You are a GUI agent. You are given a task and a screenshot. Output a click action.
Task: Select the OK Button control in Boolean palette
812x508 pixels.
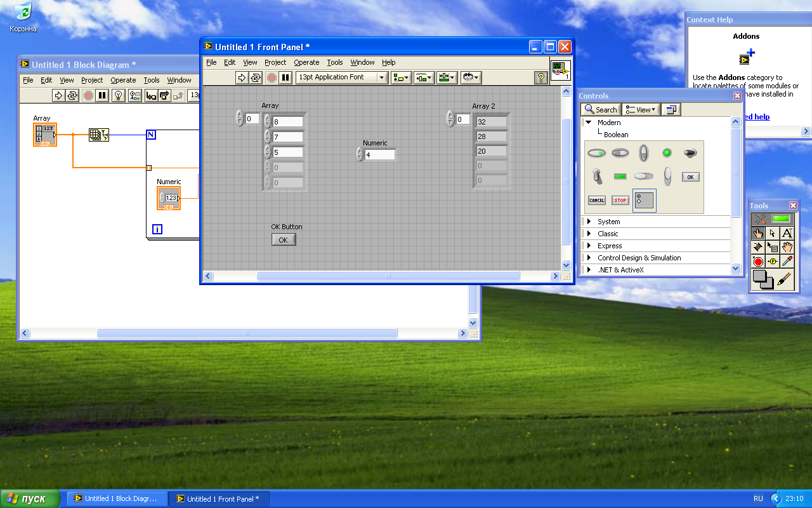[x=691, y=177]
